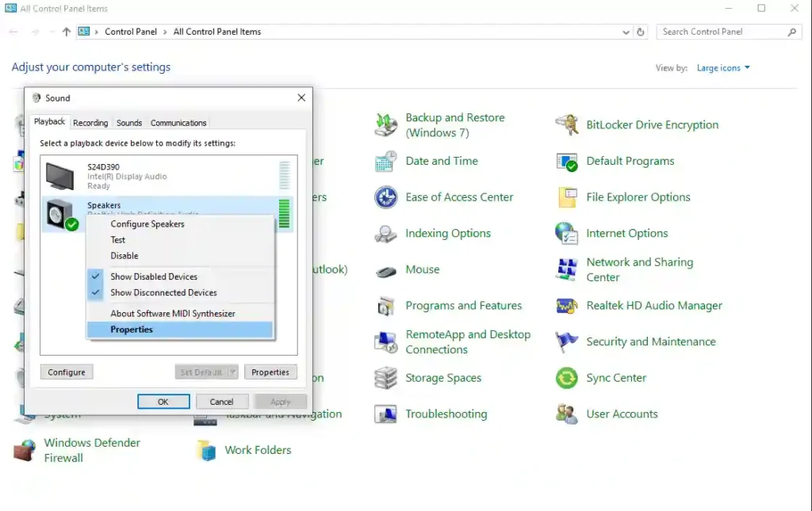Screen dimensions: 812x511
Task: Click OK in the Sound dialog
Action: tap(163, 402)
